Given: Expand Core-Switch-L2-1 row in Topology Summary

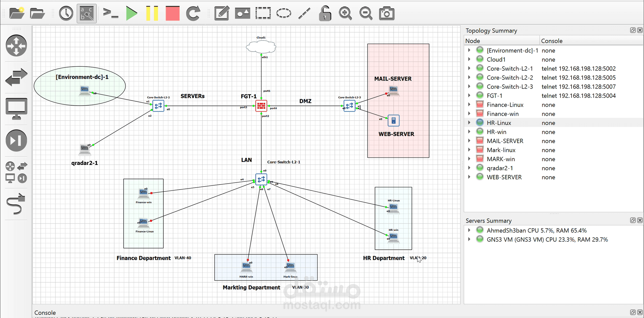Looking at the screenshot, I should pos(469,68).
